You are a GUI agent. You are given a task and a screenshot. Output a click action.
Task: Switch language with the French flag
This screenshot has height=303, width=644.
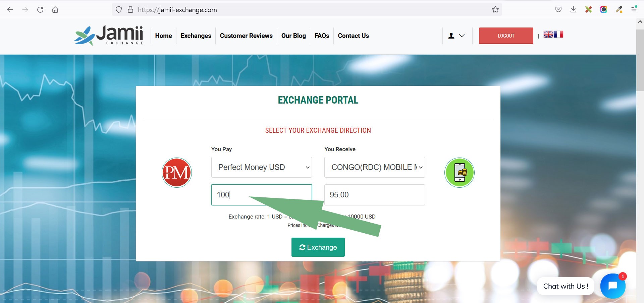point(558,34)
